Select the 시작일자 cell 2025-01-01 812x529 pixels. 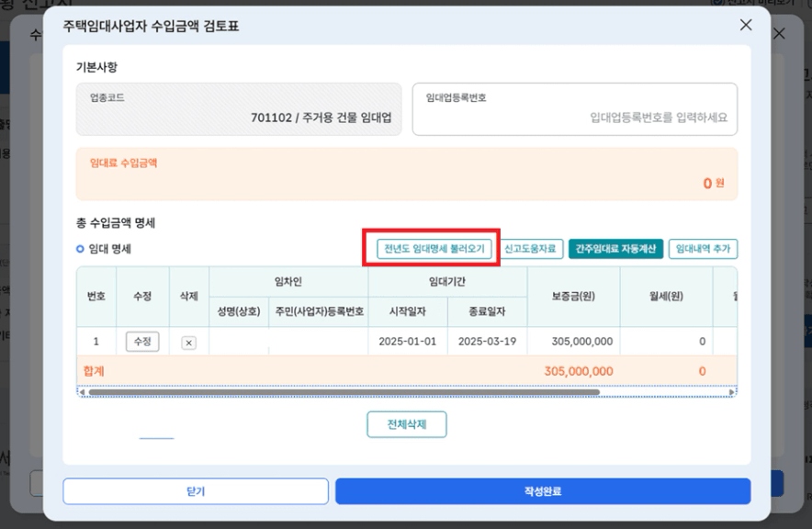coord(407,342)
